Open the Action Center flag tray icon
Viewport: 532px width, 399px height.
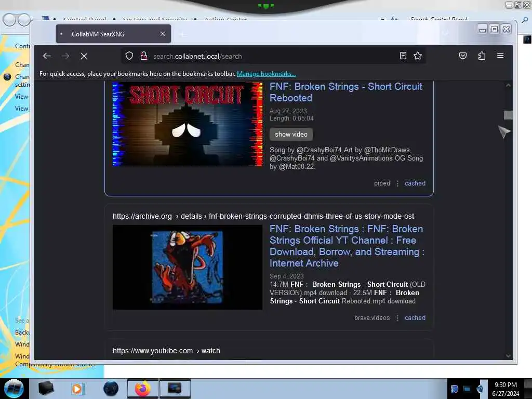click(454, 389)
